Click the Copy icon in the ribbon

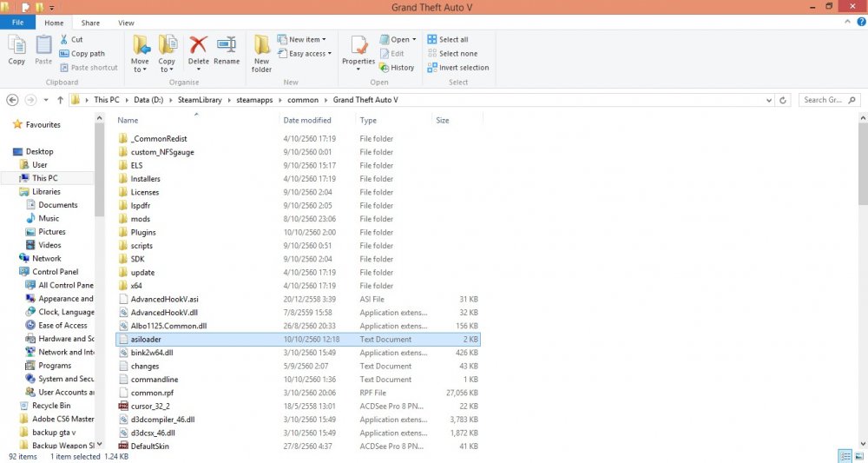pyautogui.click(x=16, y=49)
